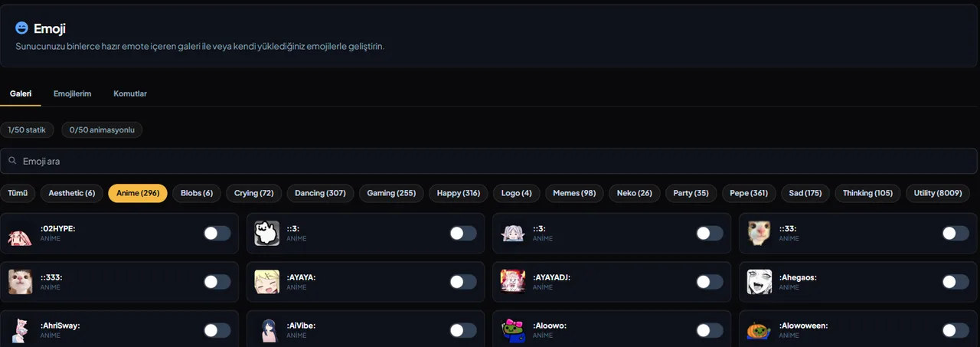The image size is (980, 347).
Task: Filter by Happy (316) category
Action: click(x=459, y=193)
